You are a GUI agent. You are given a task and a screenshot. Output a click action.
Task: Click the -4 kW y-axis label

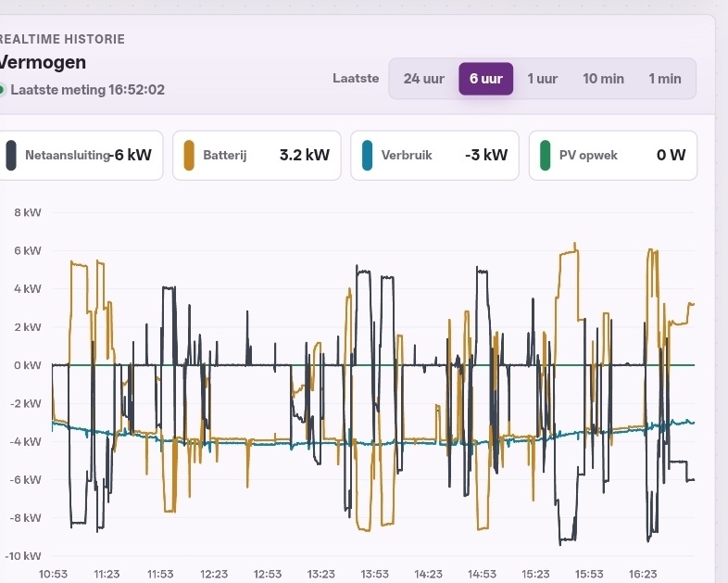[x=25, y=441]
